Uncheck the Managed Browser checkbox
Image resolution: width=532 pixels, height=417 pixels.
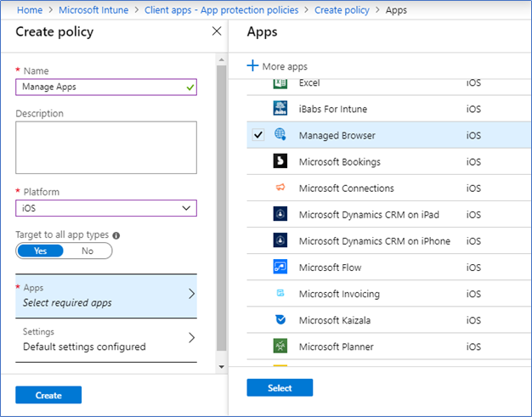pyautogui.click(x=258, y=135)
